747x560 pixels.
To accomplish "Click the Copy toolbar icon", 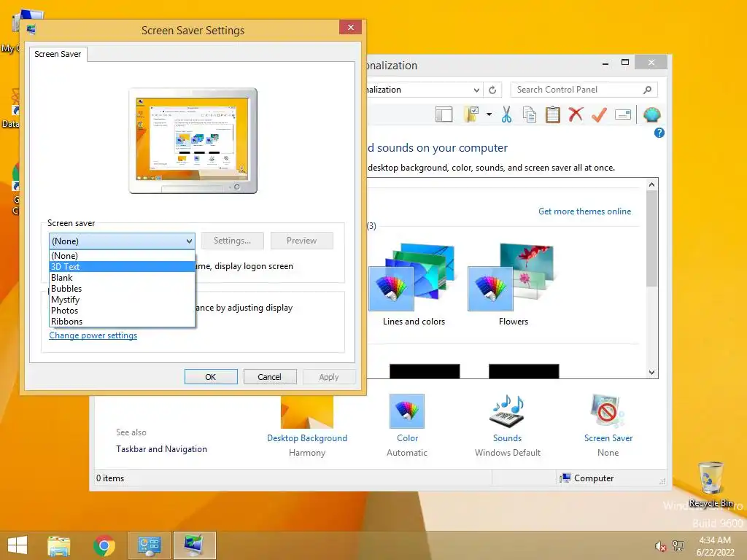I will point(530,114).
